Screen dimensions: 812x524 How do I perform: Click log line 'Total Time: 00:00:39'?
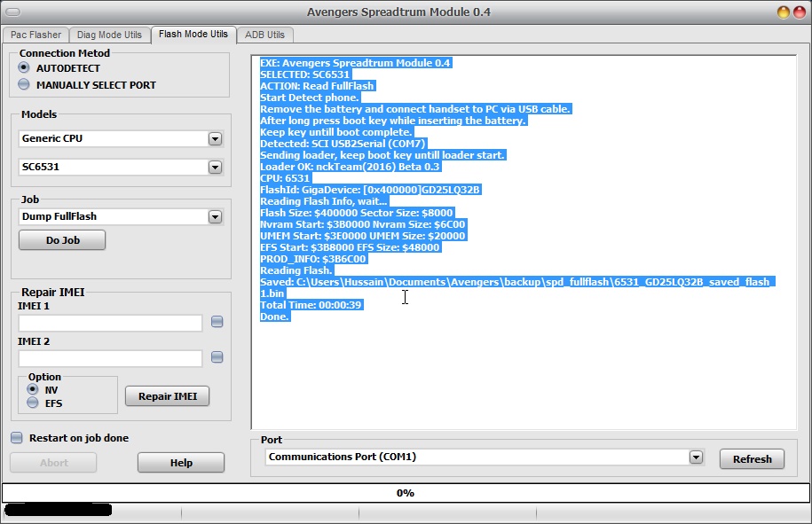311,305
